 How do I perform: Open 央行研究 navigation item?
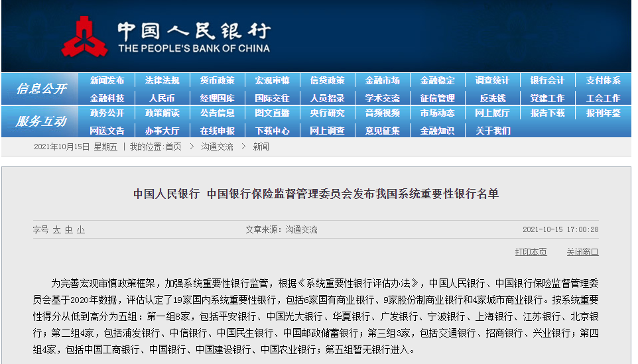(328, 113)
